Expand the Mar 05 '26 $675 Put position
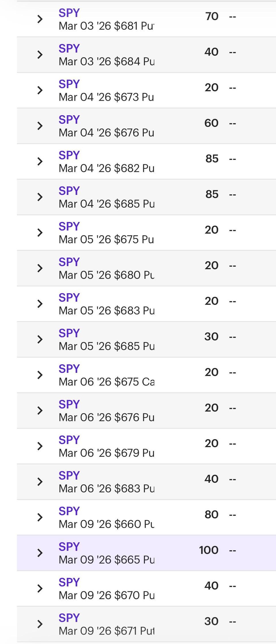 point(40,232)
